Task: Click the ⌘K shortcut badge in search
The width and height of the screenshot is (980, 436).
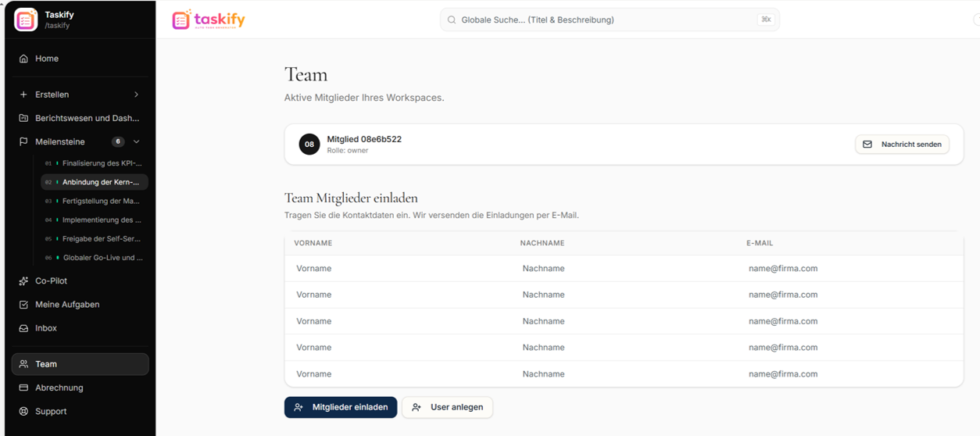Action: (x=766, y=20)
